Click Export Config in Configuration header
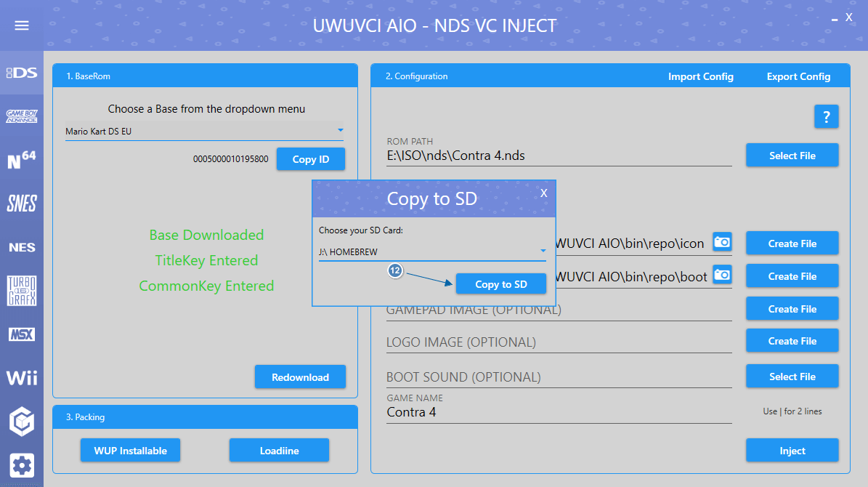 [x=798, y=76]
